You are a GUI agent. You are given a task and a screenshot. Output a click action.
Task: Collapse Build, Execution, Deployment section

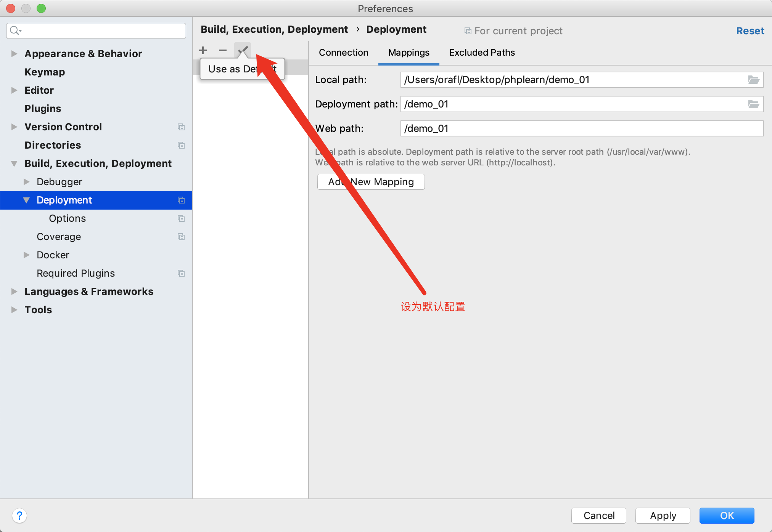[x=14, y=163]
